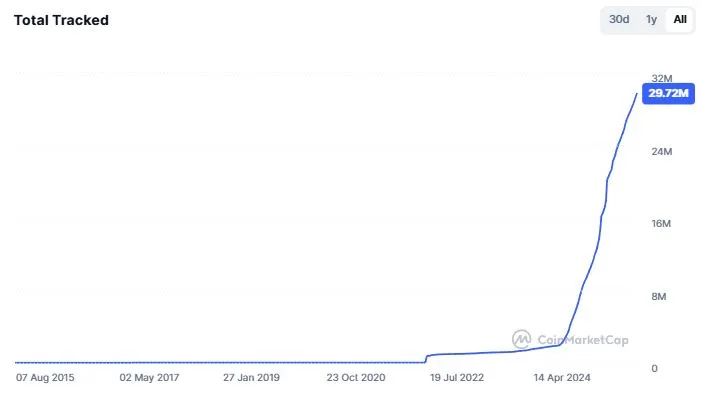This screenshot has height=403, width=702.
Task: Click the 24M y-axis label
Action: pos(661,151)
